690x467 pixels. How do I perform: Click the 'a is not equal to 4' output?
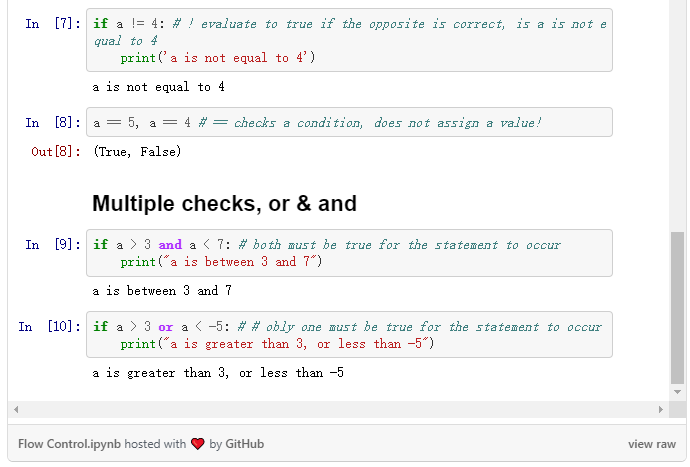tap(158, 88)
